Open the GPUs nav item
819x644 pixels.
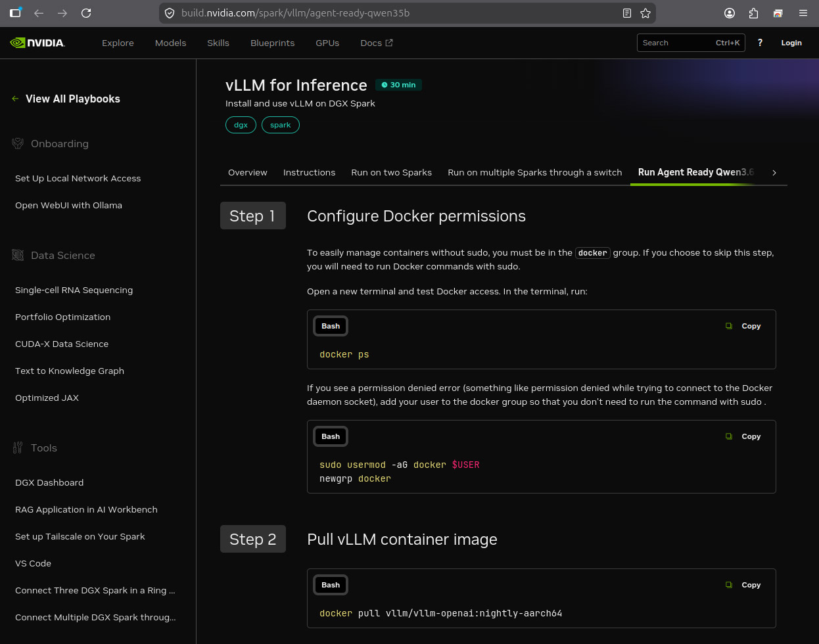327,43
